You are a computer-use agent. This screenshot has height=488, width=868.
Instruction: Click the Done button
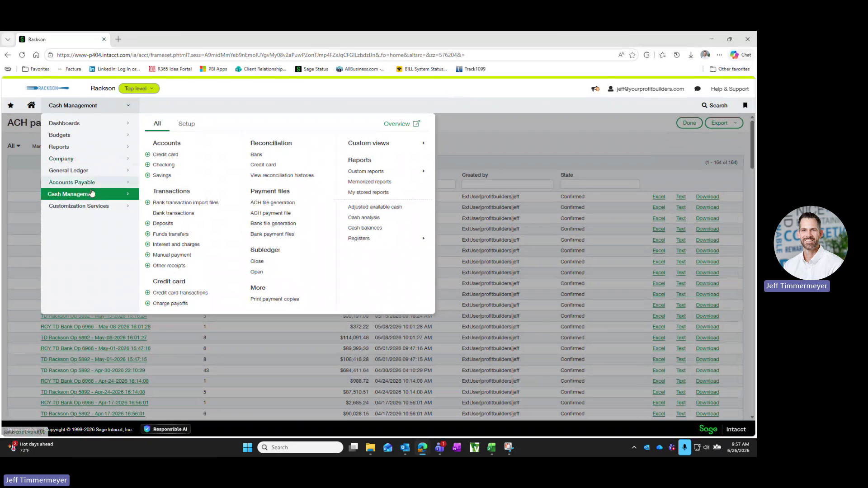689,123
